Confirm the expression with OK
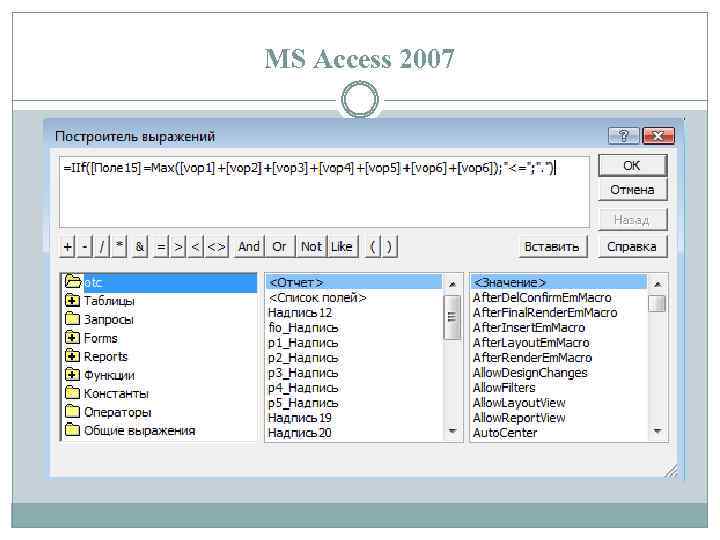The image size is (720, 540). pos(632,166)
